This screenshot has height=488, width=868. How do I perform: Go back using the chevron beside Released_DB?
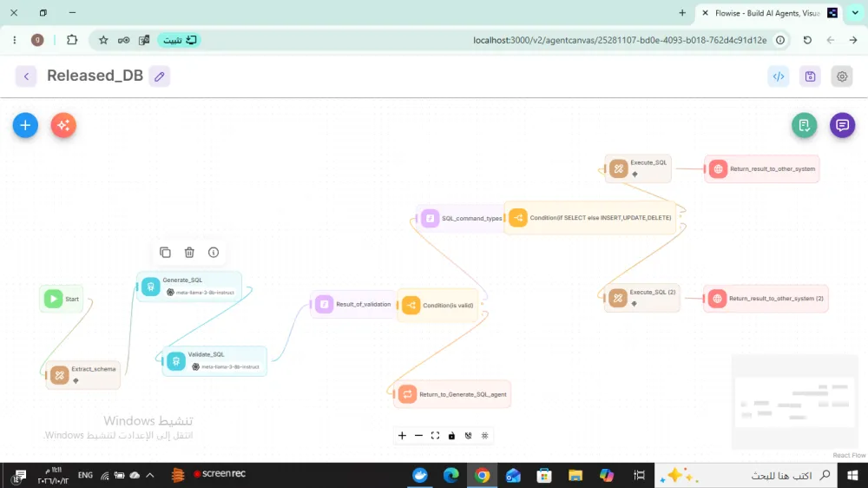point(26,76)
